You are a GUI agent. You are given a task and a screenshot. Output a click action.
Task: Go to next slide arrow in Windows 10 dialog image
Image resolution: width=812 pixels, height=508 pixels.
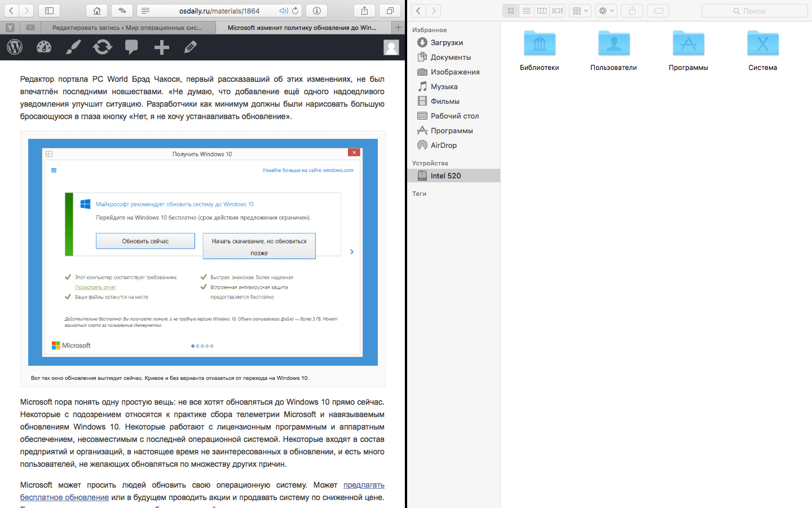pos(352,252)
